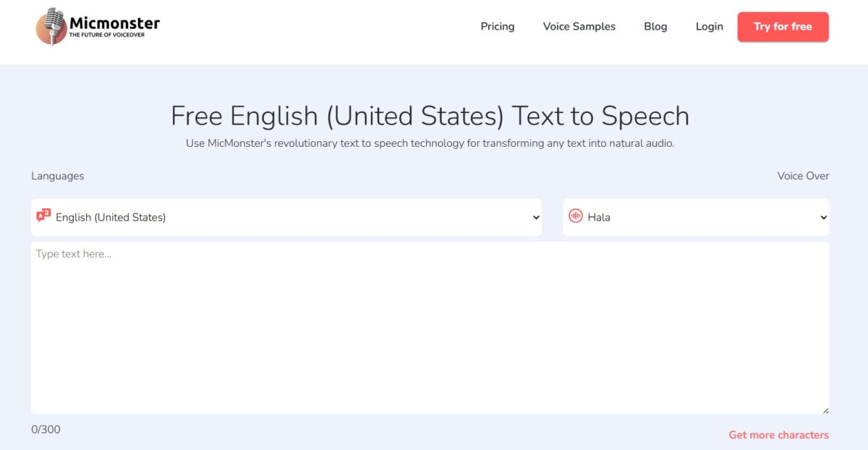Go to Voice Samples

tap(579, 27)
